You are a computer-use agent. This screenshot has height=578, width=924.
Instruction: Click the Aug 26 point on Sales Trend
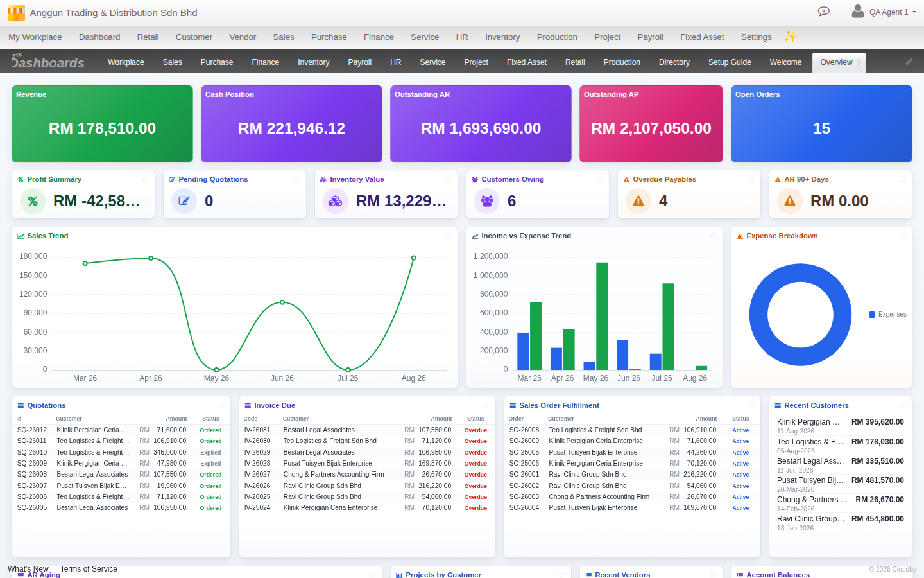coord(414,258)
